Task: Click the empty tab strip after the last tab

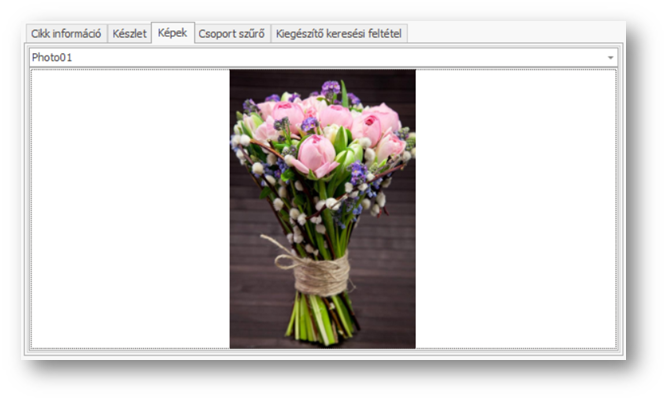Action: tap(510, 34)
